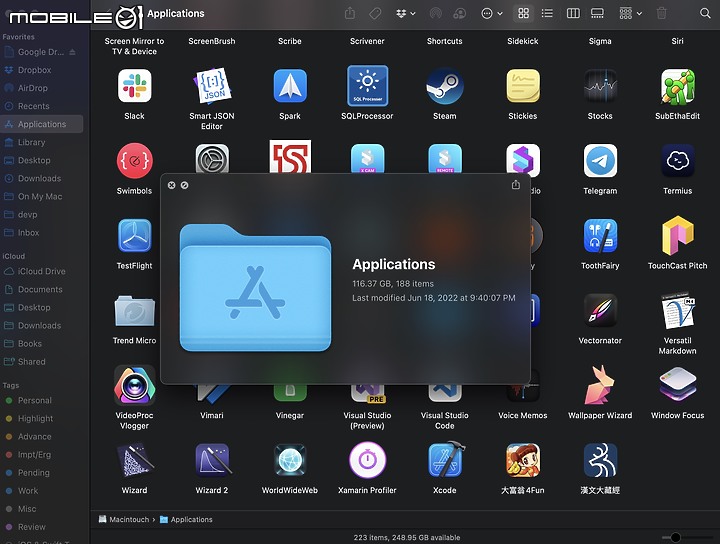Viewport: 720px width, 544px height.
Task: Open the TouchCast Pitch app
Action: pos(678,236)
